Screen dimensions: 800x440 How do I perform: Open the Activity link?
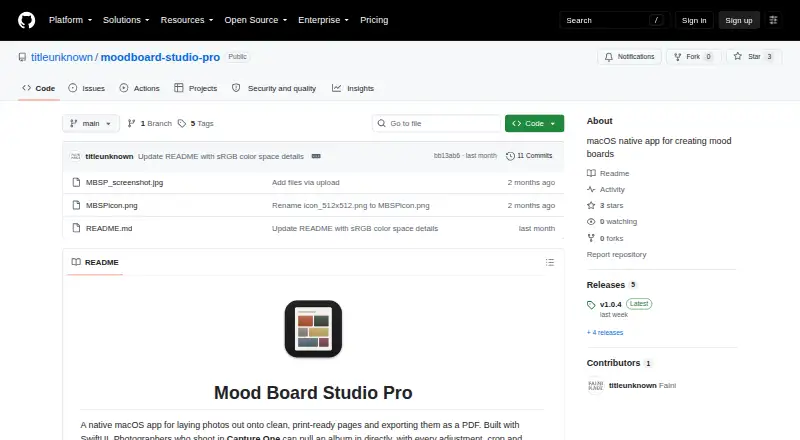[x=606, y=189]
